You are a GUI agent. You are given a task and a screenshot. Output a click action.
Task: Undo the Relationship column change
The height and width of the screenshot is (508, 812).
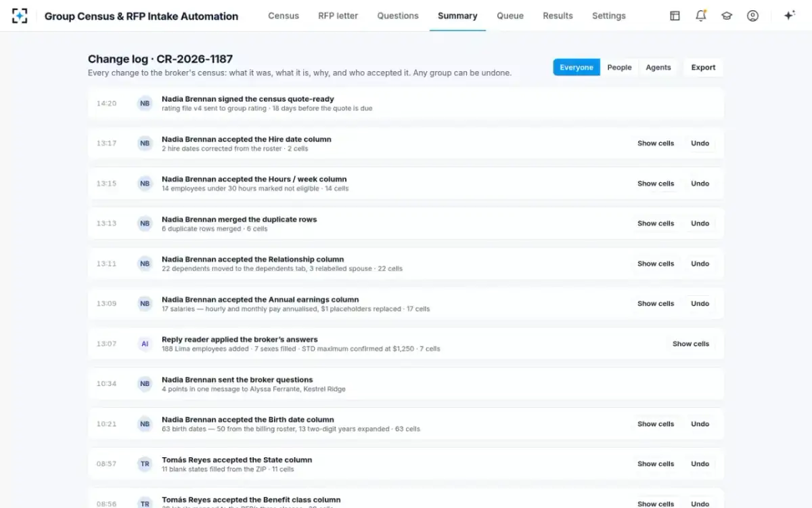(700, 263)
